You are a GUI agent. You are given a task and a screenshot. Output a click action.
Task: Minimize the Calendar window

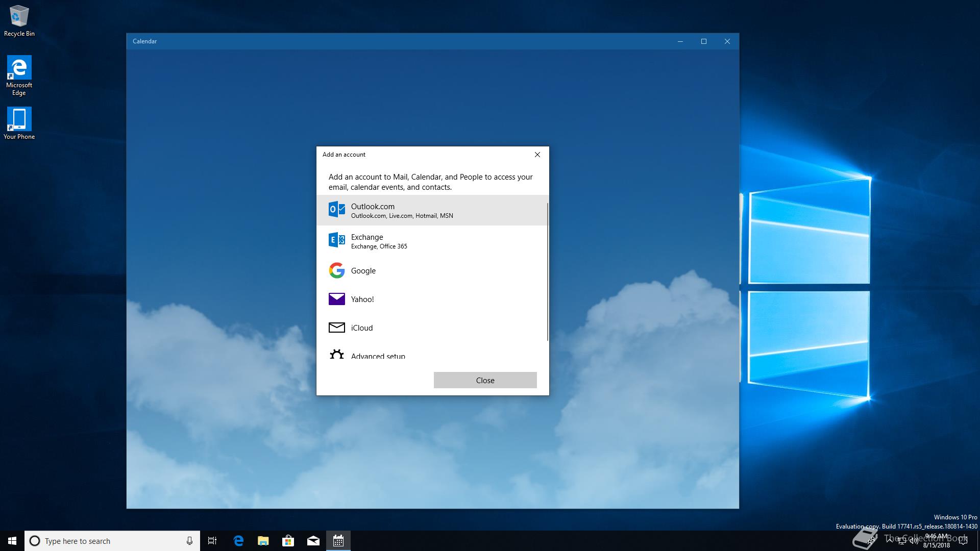pyautogui.click(x=680, y=41)
